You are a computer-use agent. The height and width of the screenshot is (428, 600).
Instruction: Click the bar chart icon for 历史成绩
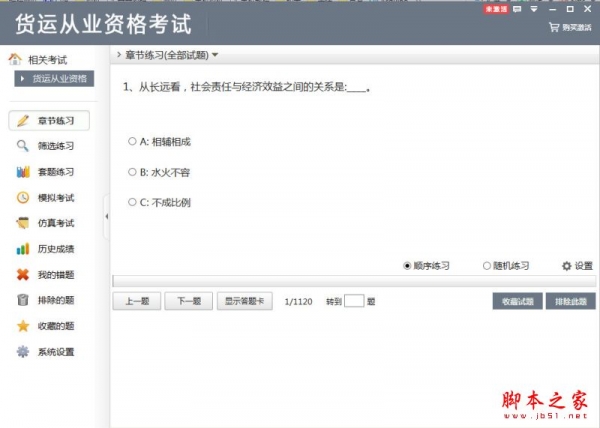[x=23, y=249]
